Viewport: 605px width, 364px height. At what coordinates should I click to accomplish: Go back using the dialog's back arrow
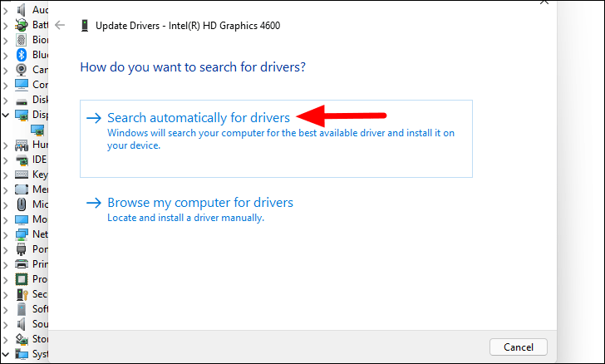60,26
